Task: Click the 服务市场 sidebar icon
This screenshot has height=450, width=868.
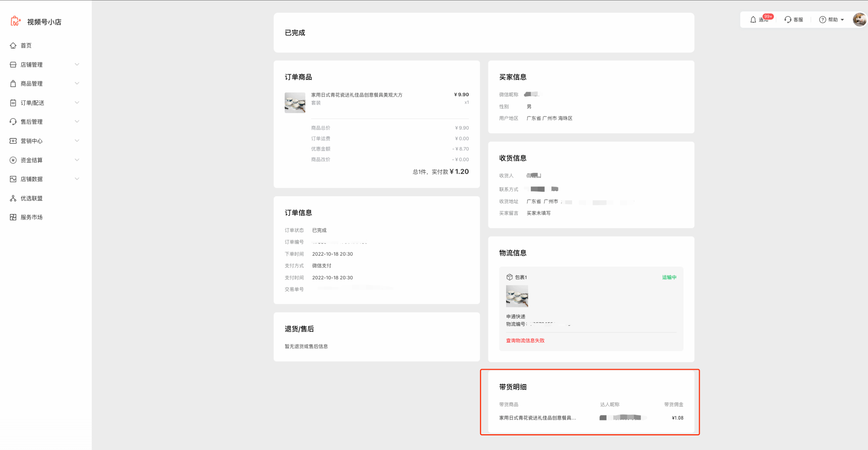Action: pyautogui.click(x=13, y=217)
